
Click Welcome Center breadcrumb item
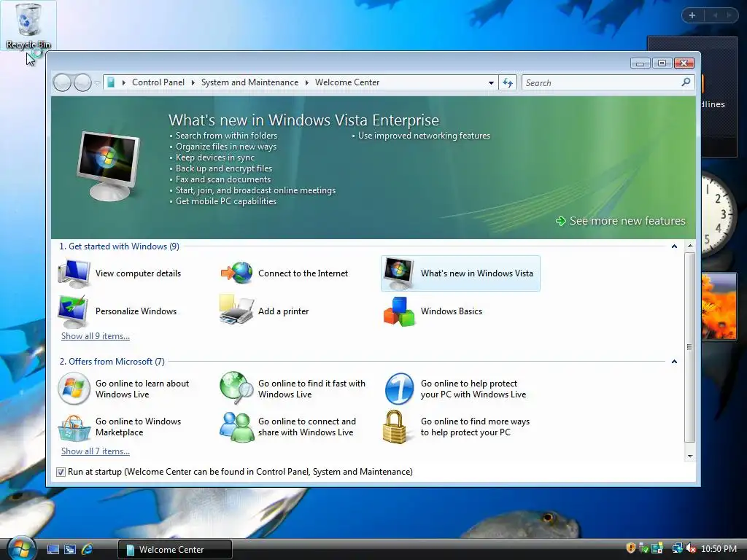pyautogui.click(x=347, y=82)
